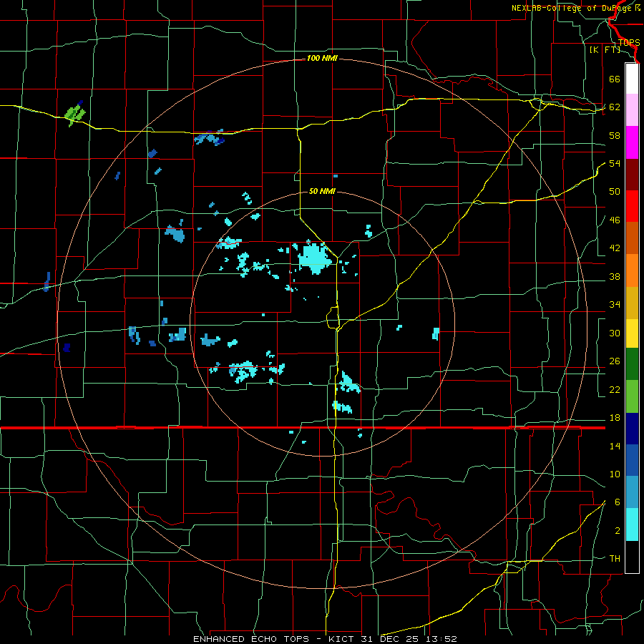Select the 58 scale label
Screen dimensions: 644x644
(615, 135)
